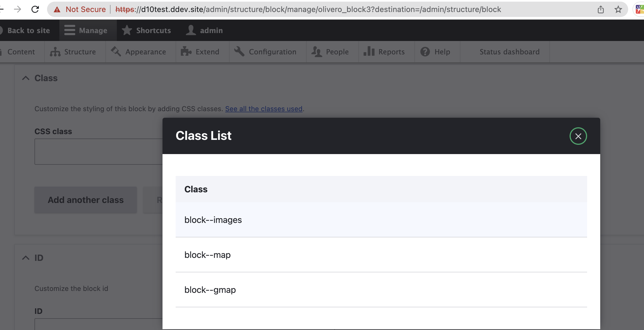Click Back to site
Viewport: 644px width, 330px height.
28,30
